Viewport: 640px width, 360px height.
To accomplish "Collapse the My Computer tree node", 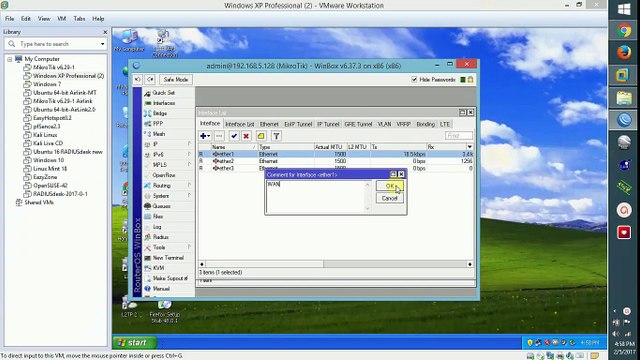I will tap(9, 59).
